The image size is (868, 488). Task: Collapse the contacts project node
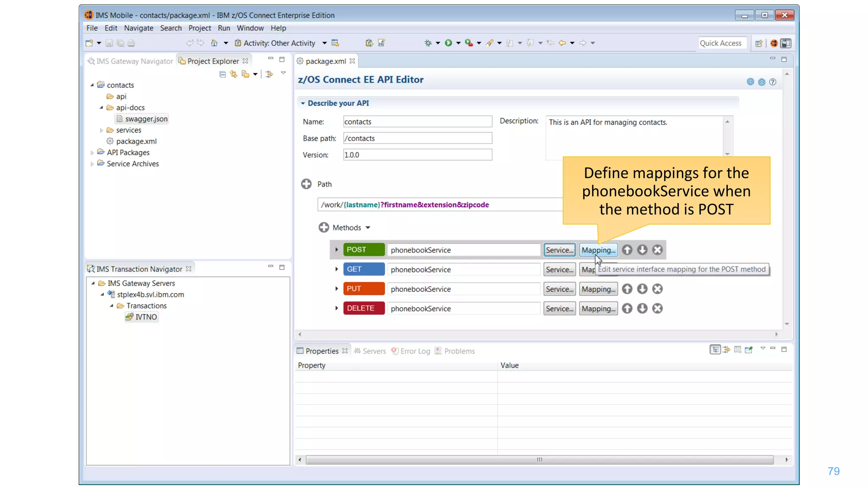[92, 85]
